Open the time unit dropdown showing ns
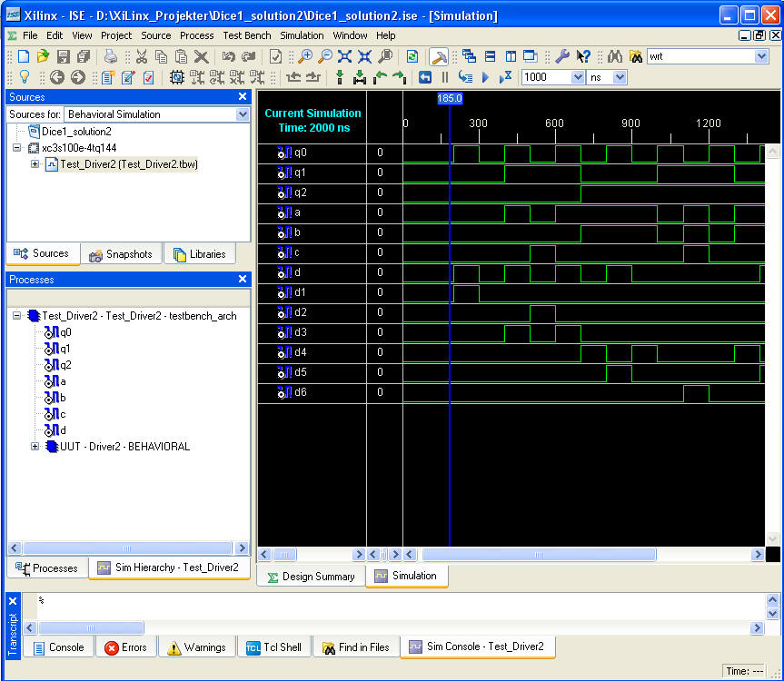The image size is (784, 681). point(620,77)
